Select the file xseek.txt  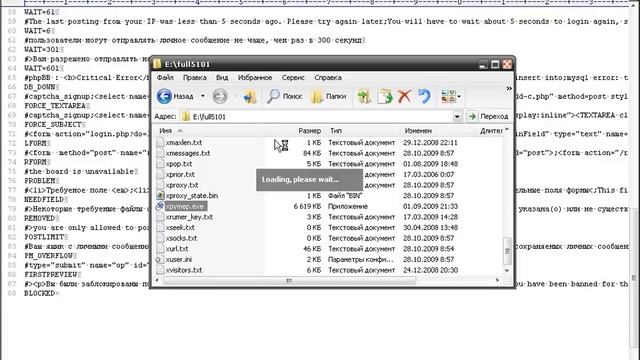pyautogui.click(x=180, y=227)
